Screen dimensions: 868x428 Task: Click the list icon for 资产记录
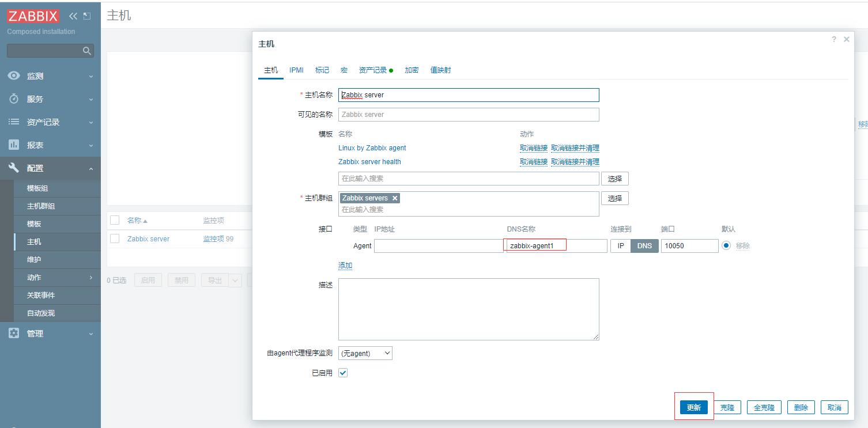pos(14,122)
